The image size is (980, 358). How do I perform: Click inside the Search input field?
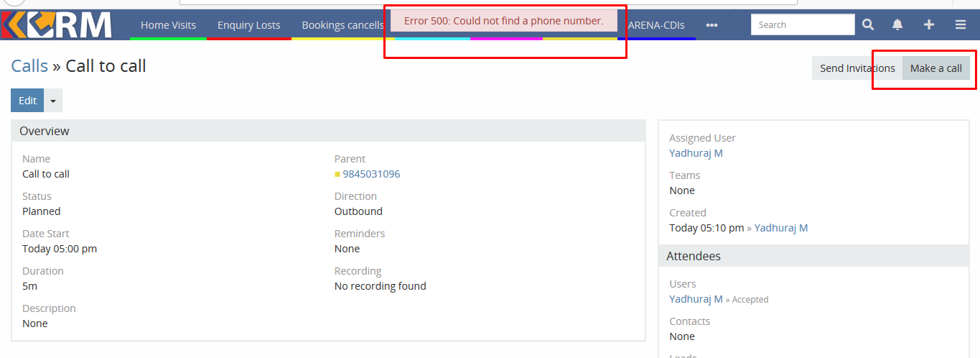point(802,24)
